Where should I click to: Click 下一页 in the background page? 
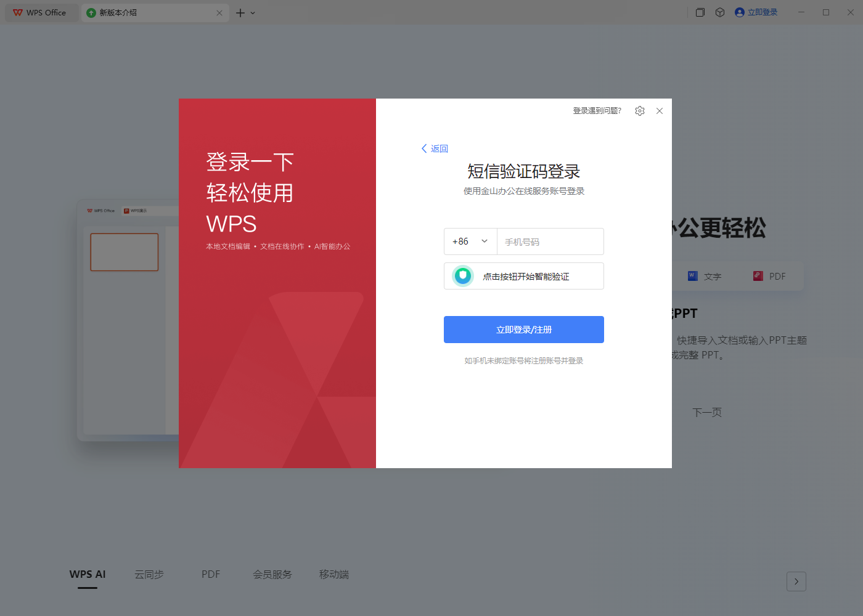point(707,413)
